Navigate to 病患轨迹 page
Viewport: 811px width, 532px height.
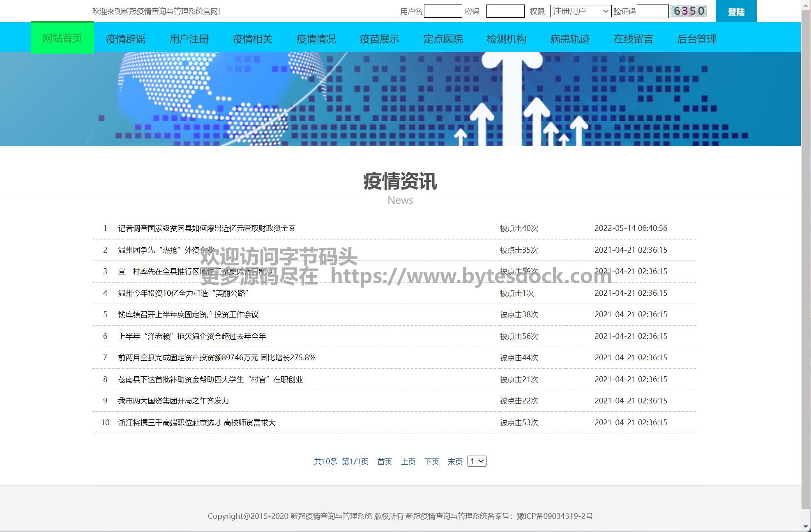coord(570,39)
